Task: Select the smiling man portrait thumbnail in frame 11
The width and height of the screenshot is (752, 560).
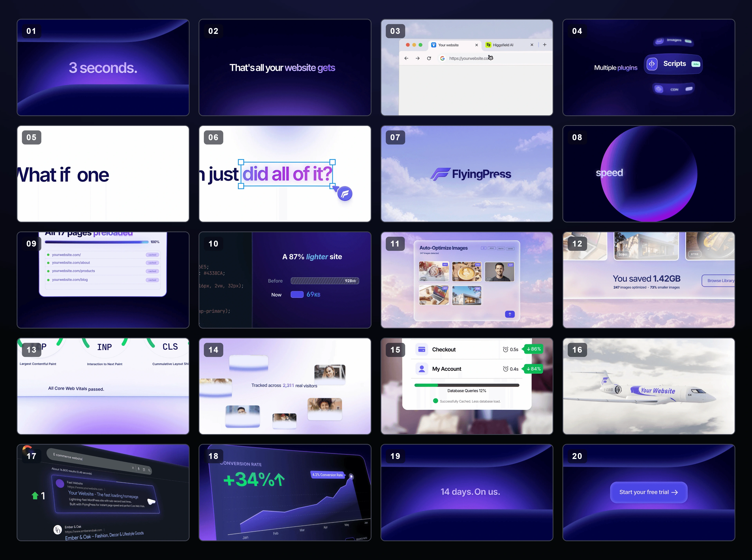Action: 499,272
